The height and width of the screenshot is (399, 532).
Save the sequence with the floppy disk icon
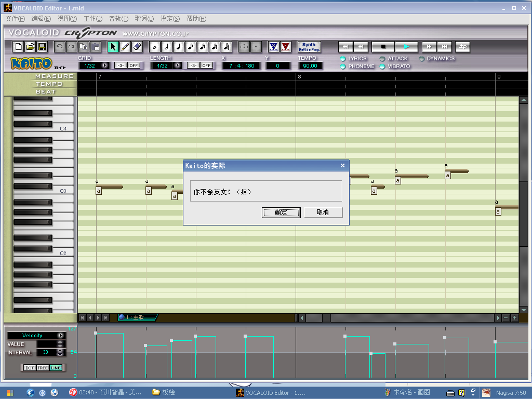click(x=42, y=47)
